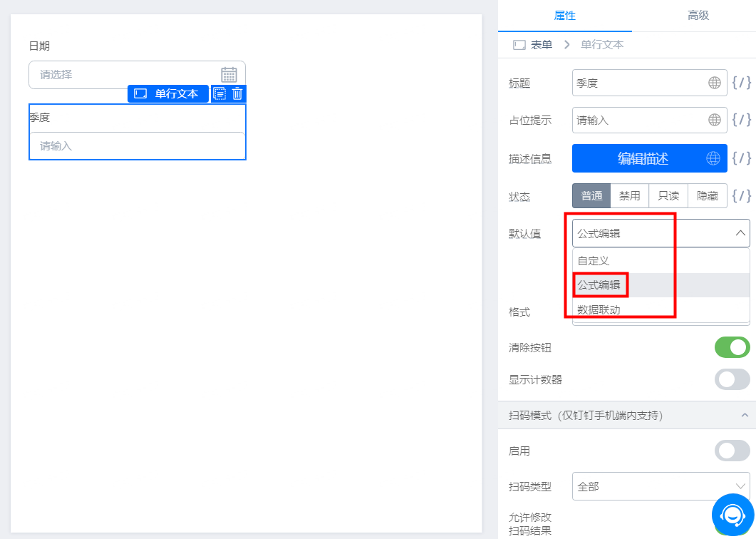The width and height of the screenshot is (756, 539).
Task: Toggle the 清除按钮 switch off
Action: (x=732, y=347)
